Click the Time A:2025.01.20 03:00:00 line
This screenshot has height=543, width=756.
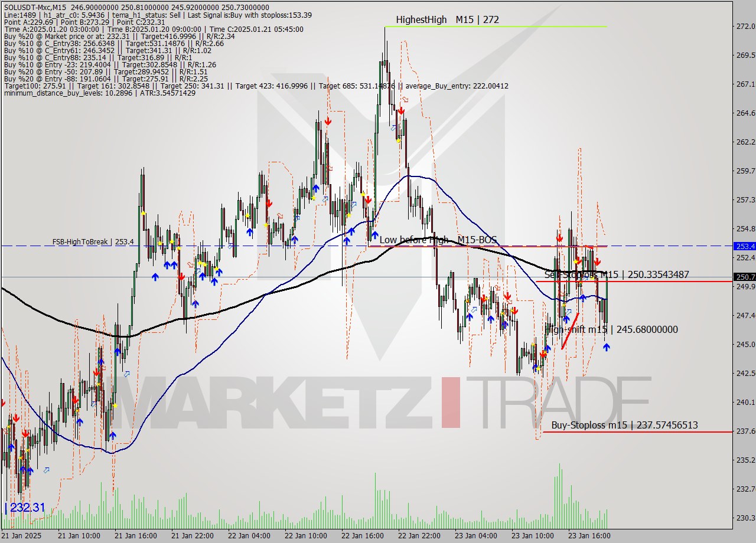point(154,29)
